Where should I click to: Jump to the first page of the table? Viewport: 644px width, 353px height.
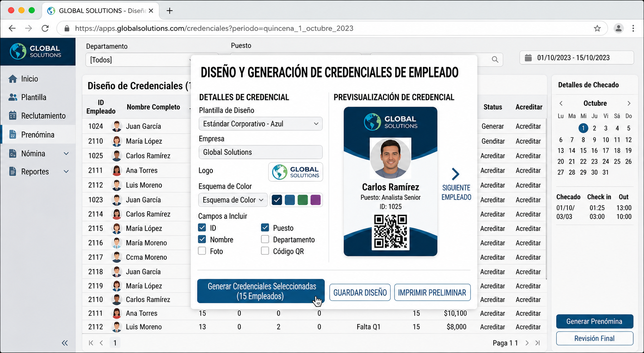(91, 343)
